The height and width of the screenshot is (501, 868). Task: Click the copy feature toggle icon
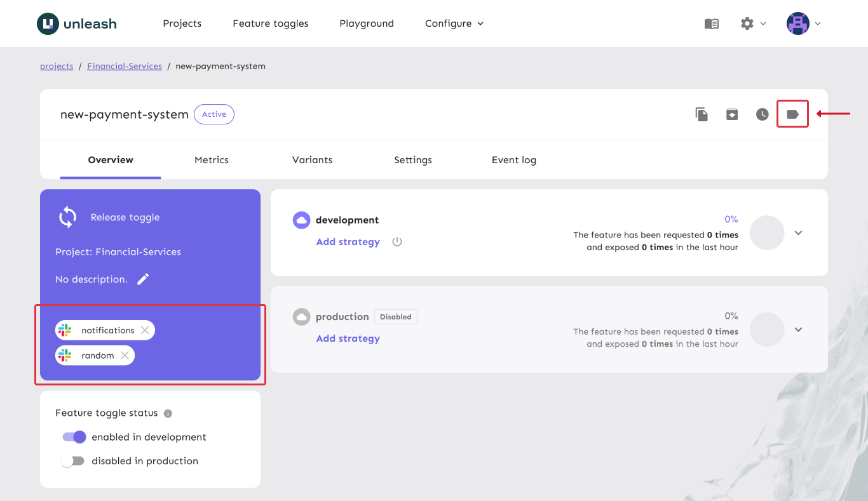(702, 114)
